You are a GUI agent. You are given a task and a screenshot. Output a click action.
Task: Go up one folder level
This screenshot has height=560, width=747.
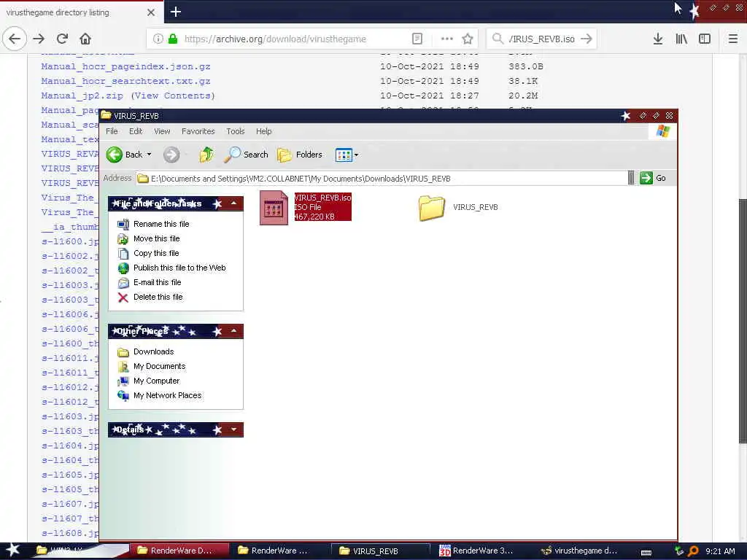tap(206, 155)
